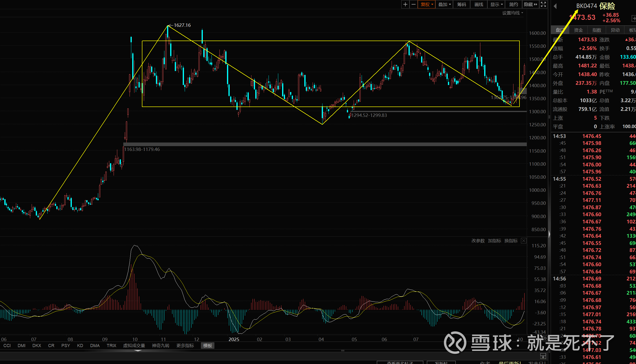Open the 叠加 overlay dropdown
Image resolution: width=636 pixels, height=364 pixels.
pos(444,4)
